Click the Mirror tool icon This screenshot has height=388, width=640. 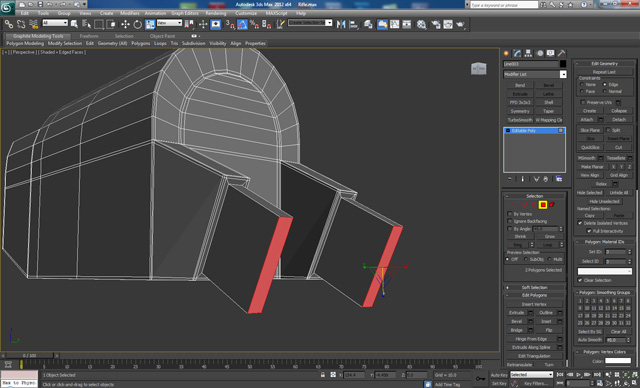[341, 24]
